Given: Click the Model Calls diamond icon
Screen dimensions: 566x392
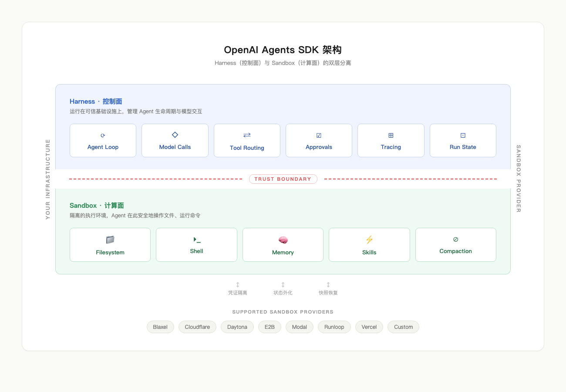Looking at the screenshot, I should pos(175,135).
